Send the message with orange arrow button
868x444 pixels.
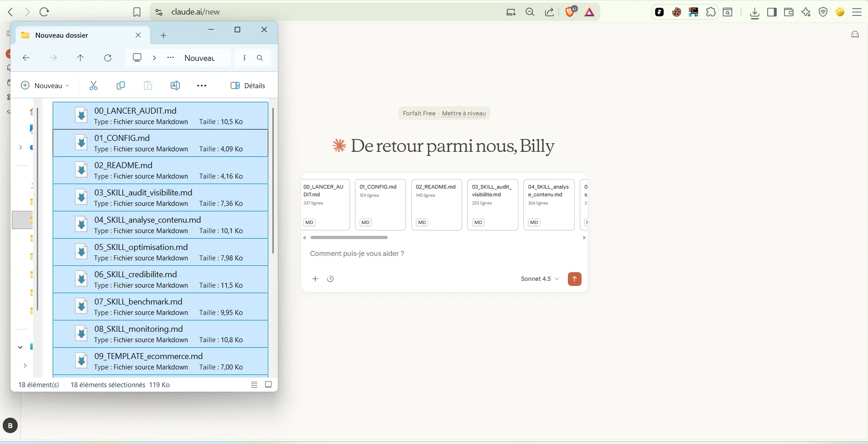coord(575,279)
